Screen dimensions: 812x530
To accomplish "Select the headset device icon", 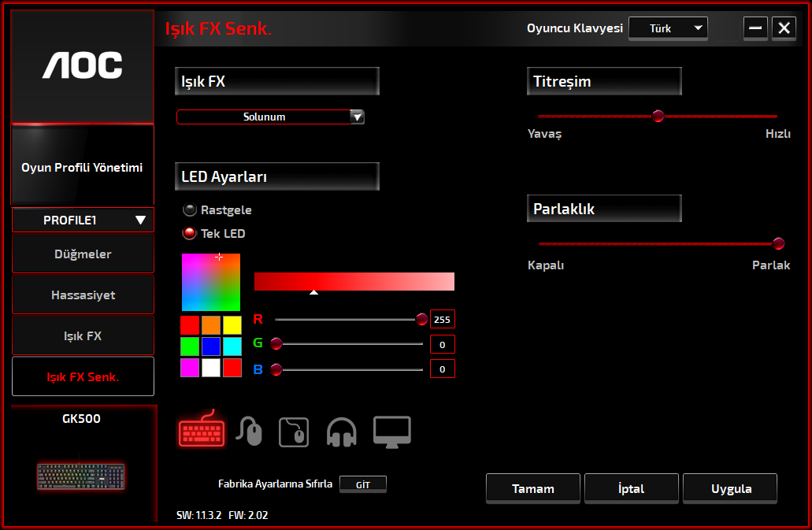I will [x=342, y=432].
